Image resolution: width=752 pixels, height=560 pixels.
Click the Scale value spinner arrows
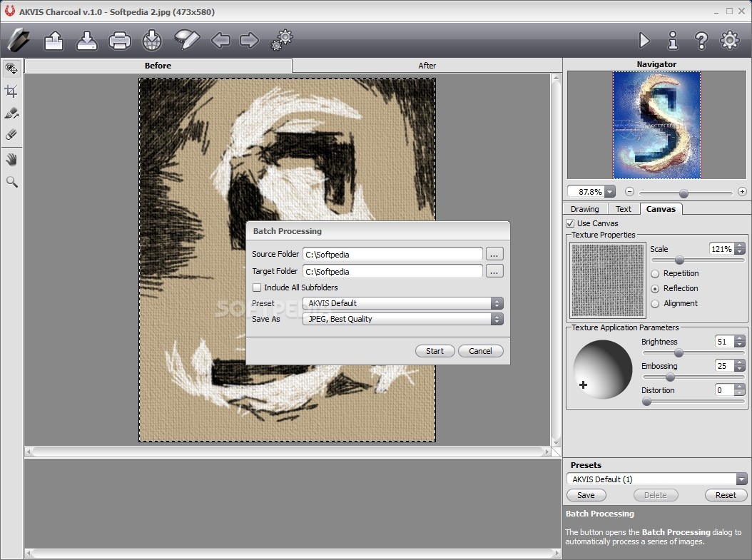click(x=740, y=249)
